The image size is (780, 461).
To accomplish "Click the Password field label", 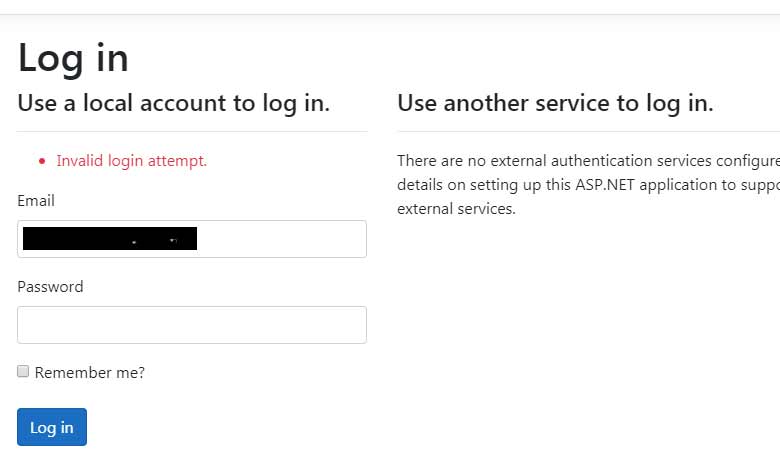I will pos(50,287).
